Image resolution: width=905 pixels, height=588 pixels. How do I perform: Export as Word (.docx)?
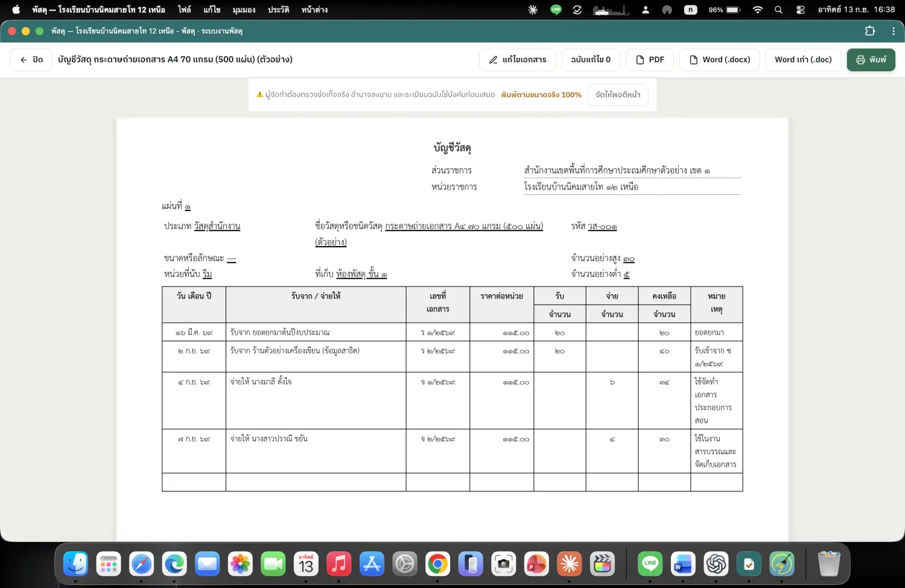(x=720, y=60)
